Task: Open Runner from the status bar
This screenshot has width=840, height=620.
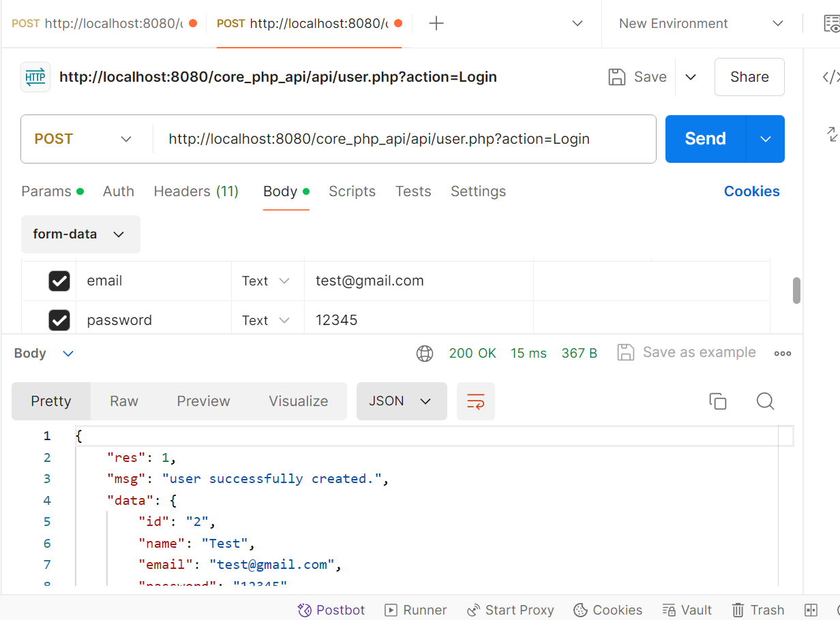Action: pos(416,610)
